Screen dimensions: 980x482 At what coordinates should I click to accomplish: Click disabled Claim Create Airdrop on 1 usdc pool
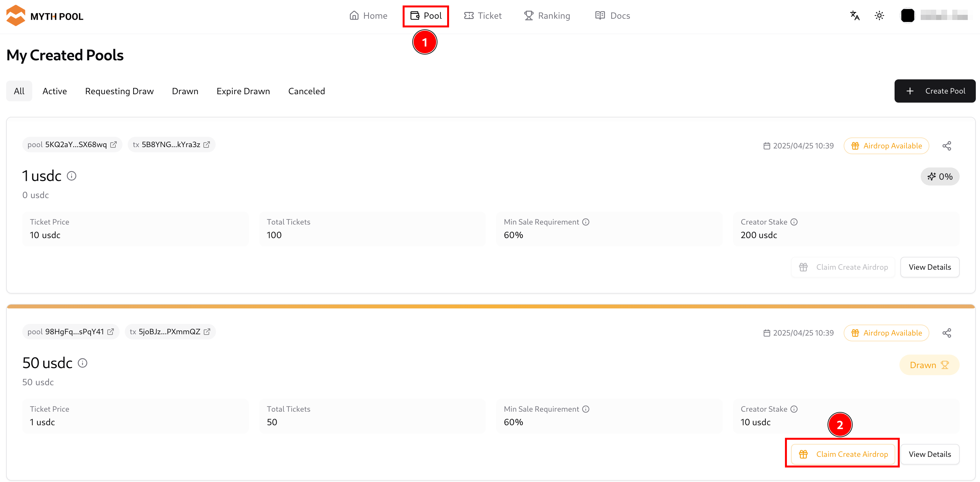click(843, 267)
